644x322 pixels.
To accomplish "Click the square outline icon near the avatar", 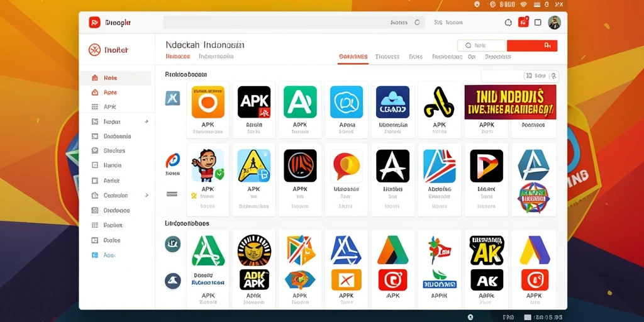I will [x=538, y=23].
